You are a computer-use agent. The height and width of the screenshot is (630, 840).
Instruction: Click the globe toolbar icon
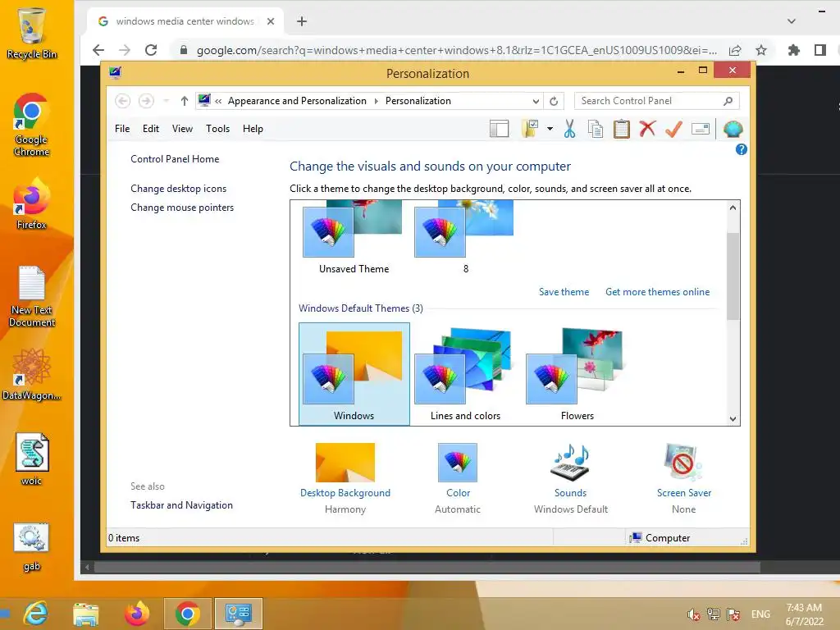pos(733,129)
